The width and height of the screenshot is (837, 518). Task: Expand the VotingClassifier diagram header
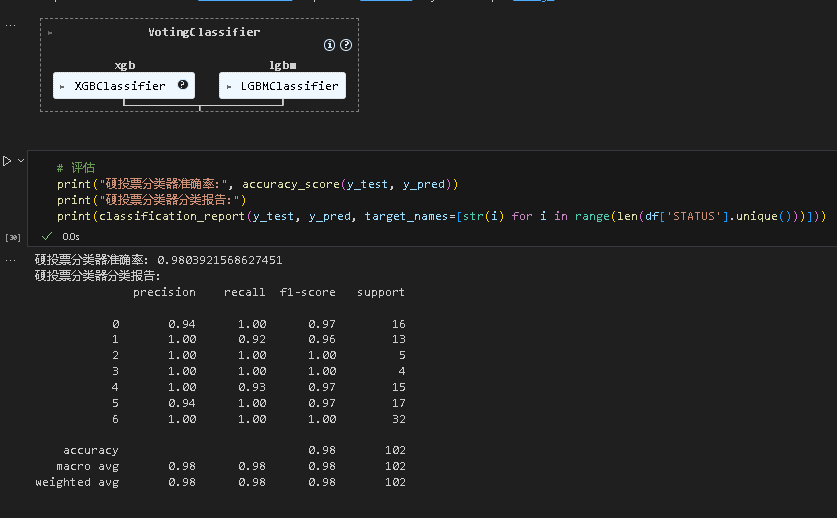pos(50,33)
